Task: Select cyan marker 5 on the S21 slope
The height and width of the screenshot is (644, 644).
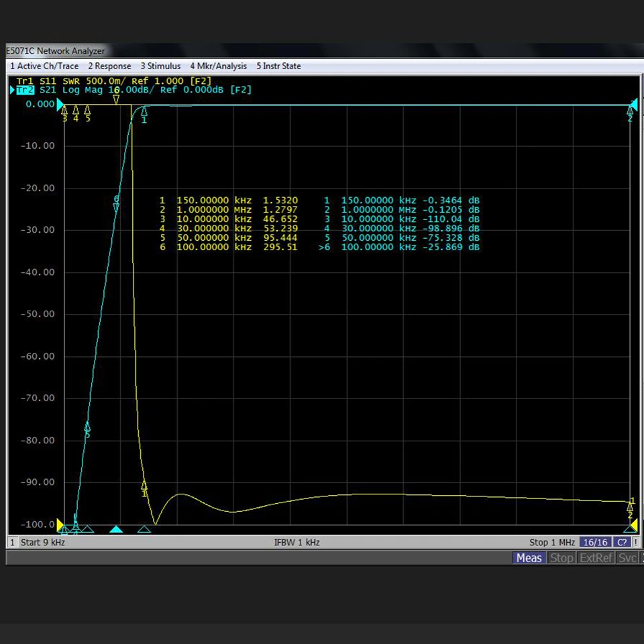Action: [x=87, y=429]
